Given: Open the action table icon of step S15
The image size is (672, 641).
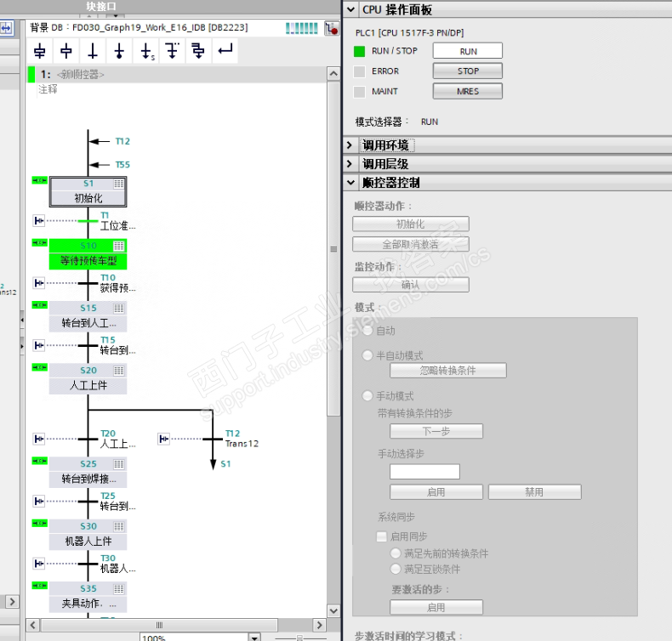Looking at the screenshot, I should [x=119, y=309].
